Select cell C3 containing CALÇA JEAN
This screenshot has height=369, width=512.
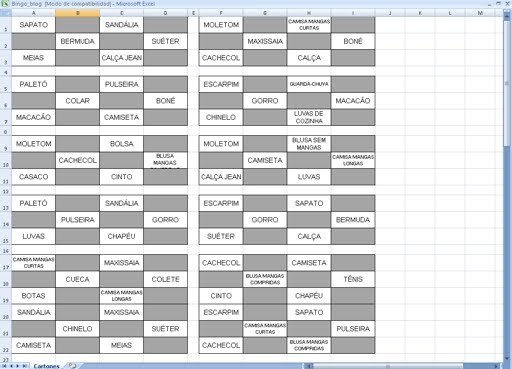[122, 58]
